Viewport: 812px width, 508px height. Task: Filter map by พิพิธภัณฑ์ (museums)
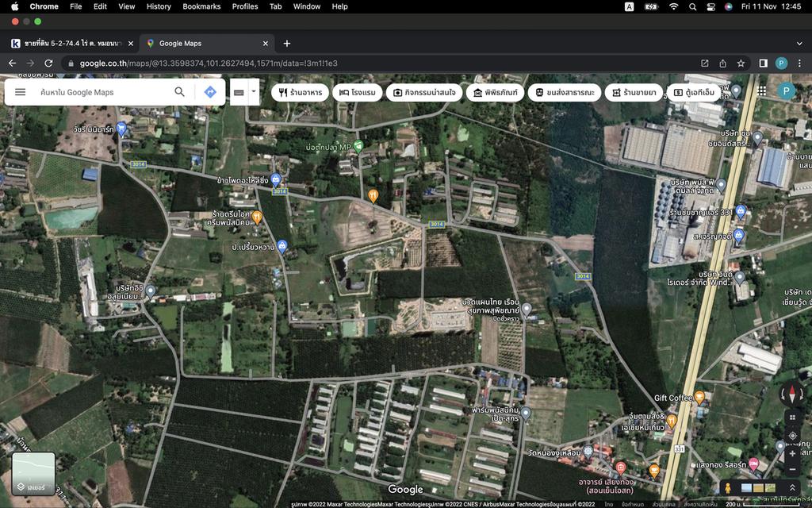pyautogui.click(x=495, y=92)
